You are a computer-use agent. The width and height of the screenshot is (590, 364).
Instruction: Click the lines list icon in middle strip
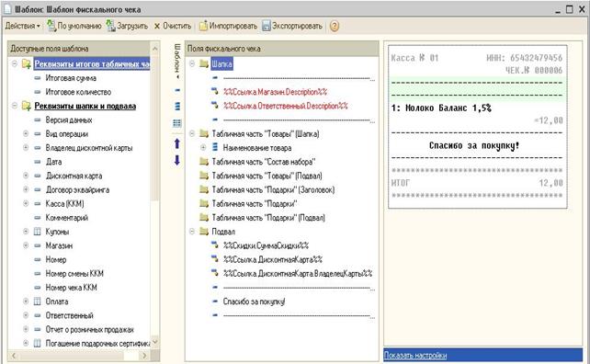tap(177, 106)
